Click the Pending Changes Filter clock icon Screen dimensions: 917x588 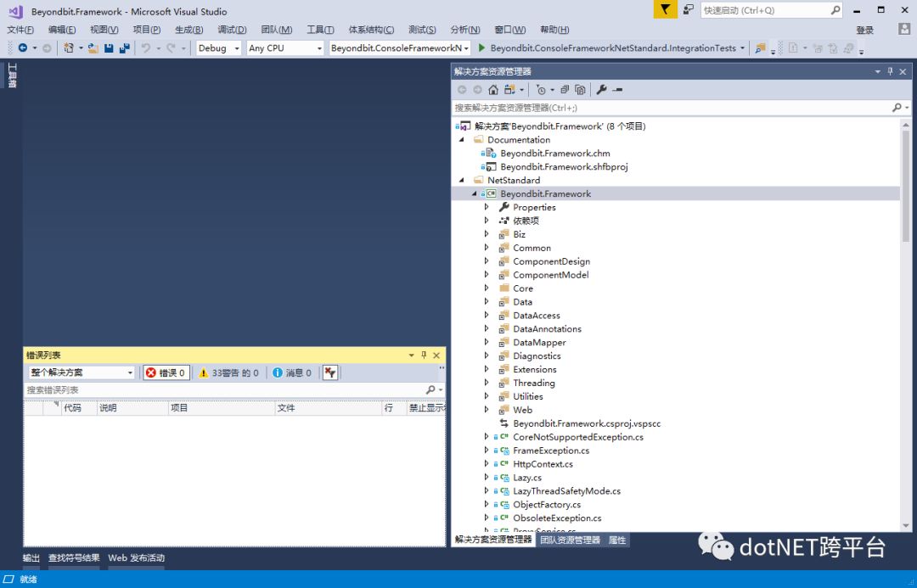pyautogui.click(x=541, y=89)
